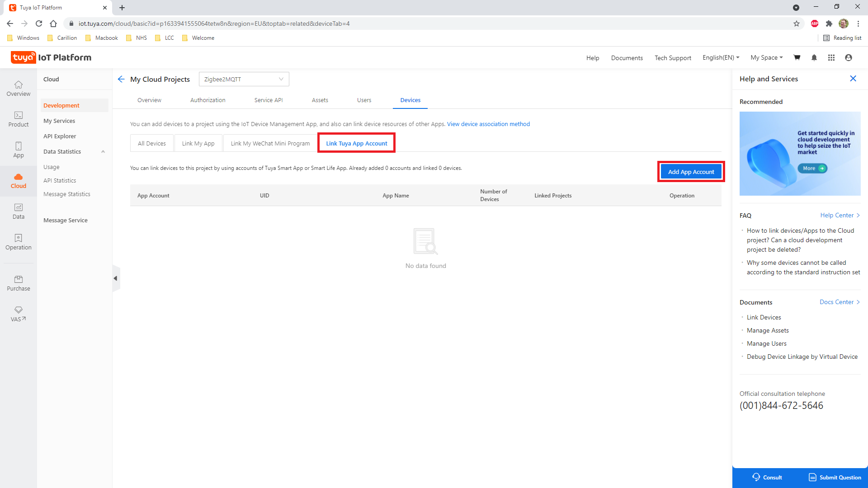The height and width of the screenshot is (488, 868).
Task: Switch to the Service API tab
Action: 269,100
